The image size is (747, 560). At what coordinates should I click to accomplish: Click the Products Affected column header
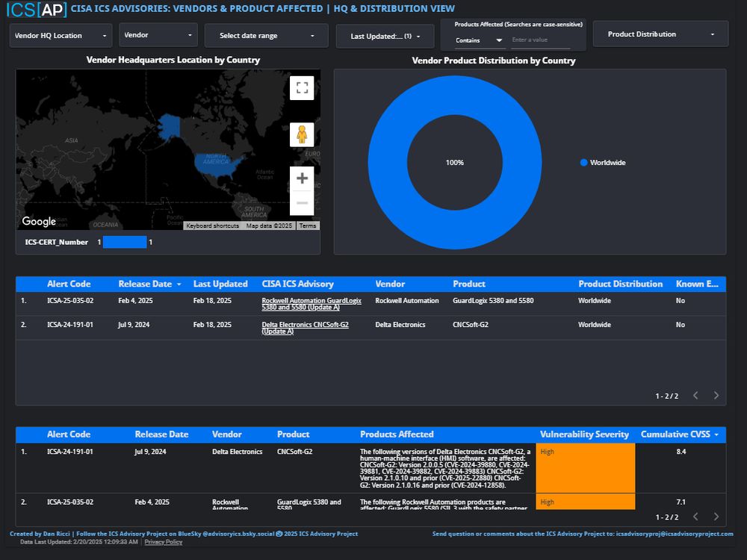coord(397,435)
